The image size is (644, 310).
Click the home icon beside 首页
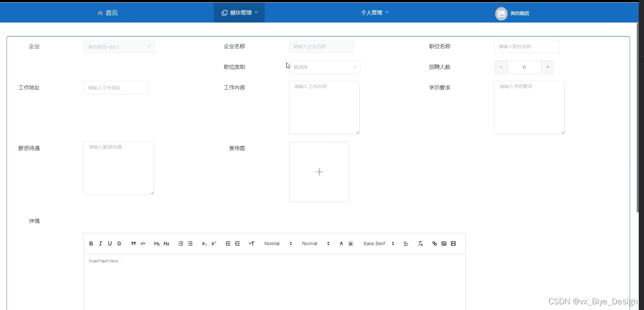(x=100, y=13)
